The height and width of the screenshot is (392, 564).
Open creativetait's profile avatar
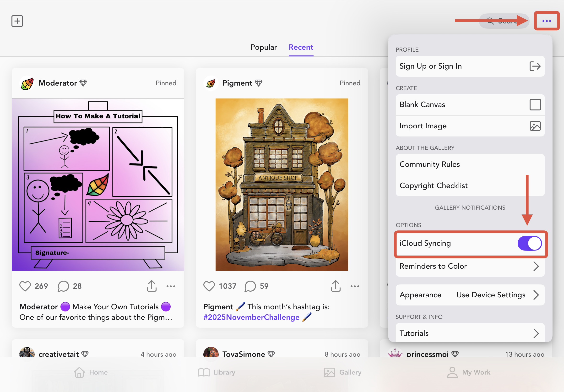click(27, 352)
